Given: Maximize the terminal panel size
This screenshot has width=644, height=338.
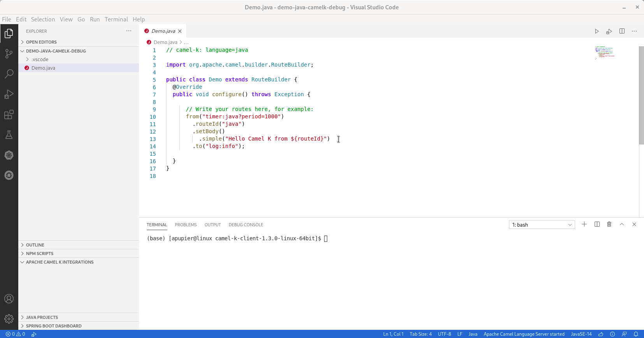Looking at the screenshot, I should click(x=622, y=224).
